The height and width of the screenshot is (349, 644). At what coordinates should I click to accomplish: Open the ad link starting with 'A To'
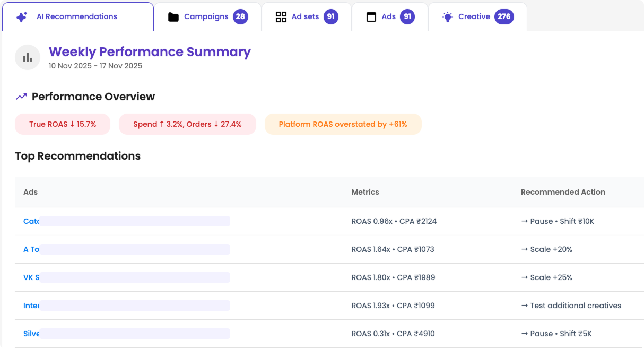(31, 249)
